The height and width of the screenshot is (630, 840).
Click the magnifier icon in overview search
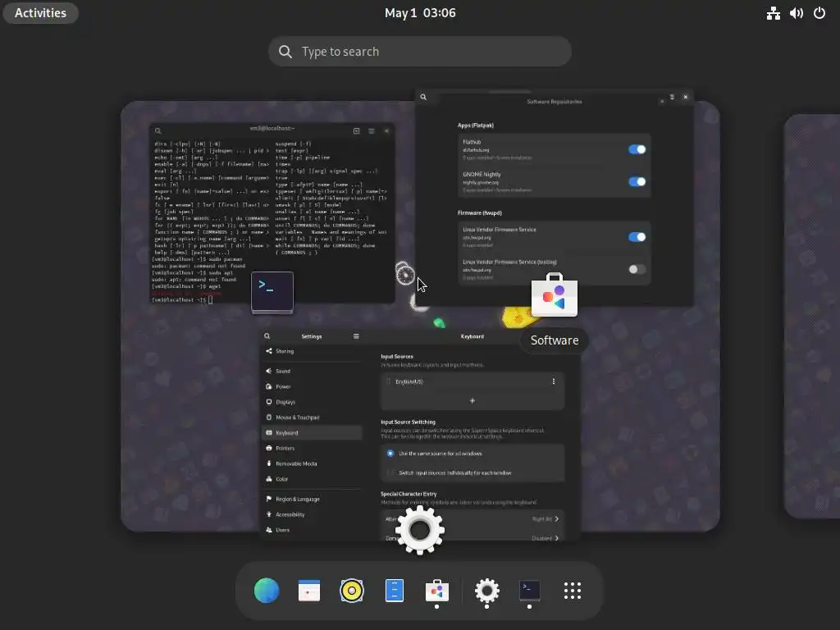285,52
